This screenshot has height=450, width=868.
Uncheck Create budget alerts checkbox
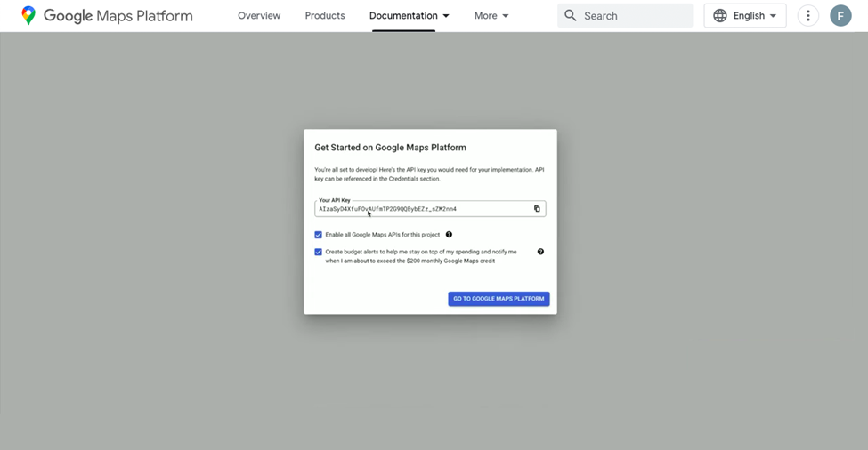click(x=319, y=252)
